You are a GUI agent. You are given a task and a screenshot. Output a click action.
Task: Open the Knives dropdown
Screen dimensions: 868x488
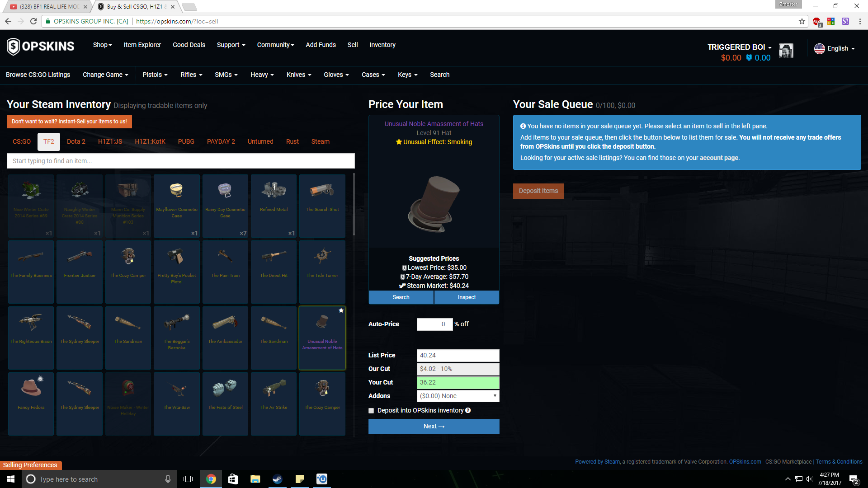pyautogui.click(x=299, y=75)
